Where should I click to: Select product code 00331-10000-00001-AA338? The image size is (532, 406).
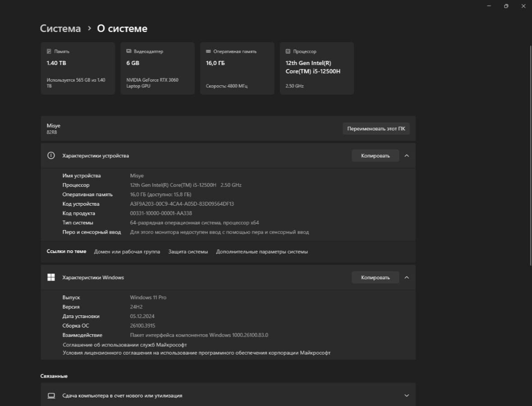point(161,213)
